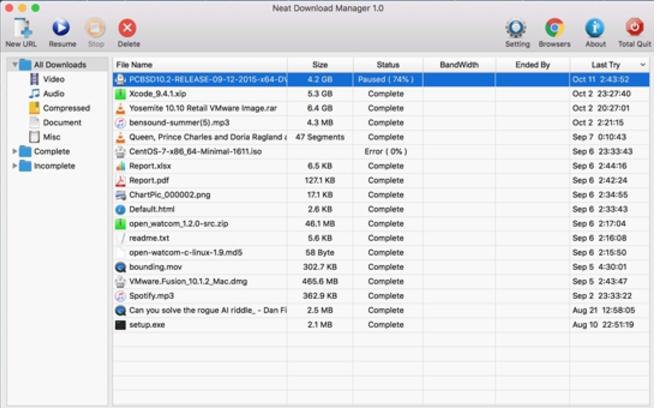Choose the Compressed category

point(65,108)
